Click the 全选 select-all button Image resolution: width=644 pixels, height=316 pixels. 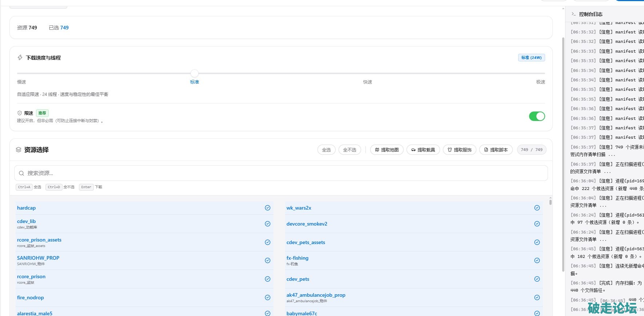(x=326, y=150)
